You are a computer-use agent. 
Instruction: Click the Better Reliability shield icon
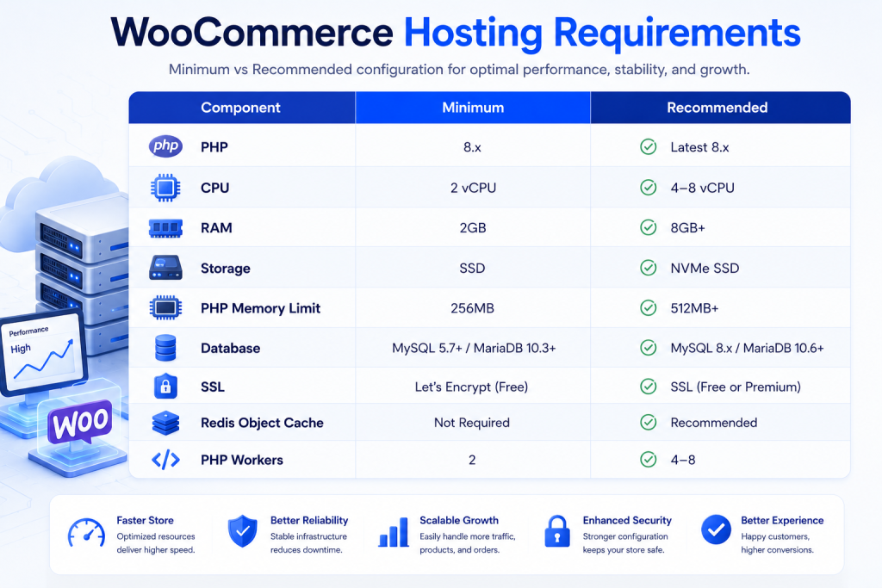coord(242,531)
